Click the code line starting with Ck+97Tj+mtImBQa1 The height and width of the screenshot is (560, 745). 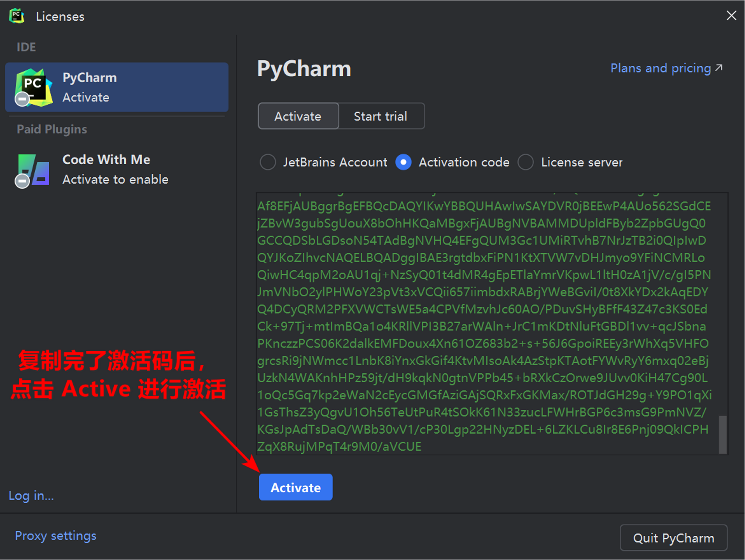482,326
